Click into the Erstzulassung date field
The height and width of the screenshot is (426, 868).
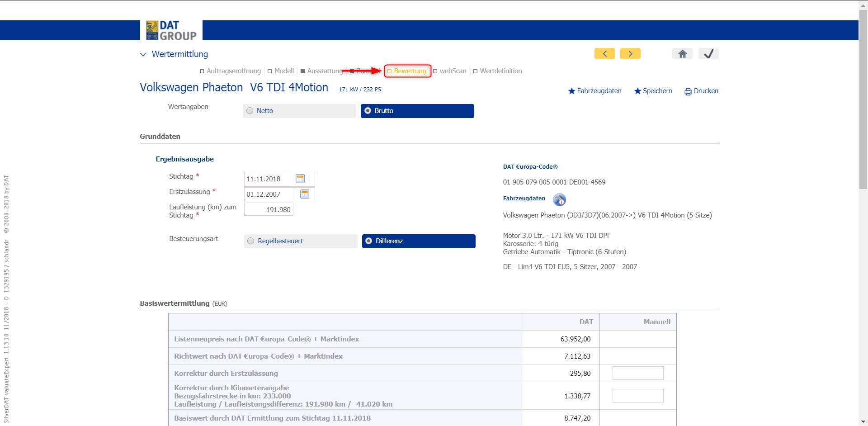click(x=270, y=194)
